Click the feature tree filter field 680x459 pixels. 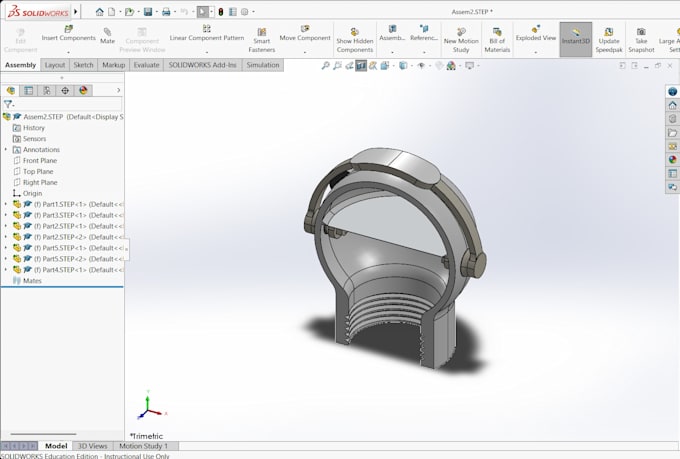pyautogui.click(x=62, y=104)
